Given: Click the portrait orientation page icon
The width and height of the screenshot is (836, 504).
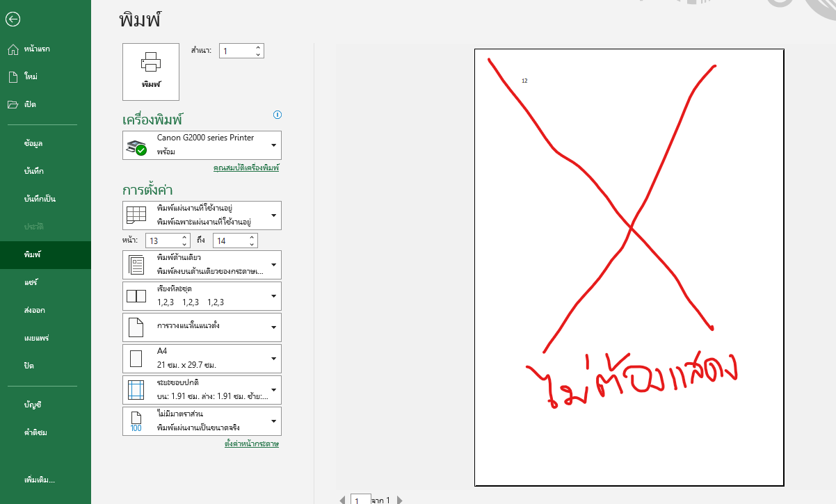Looking at the screenshot, I should point(136,327).
